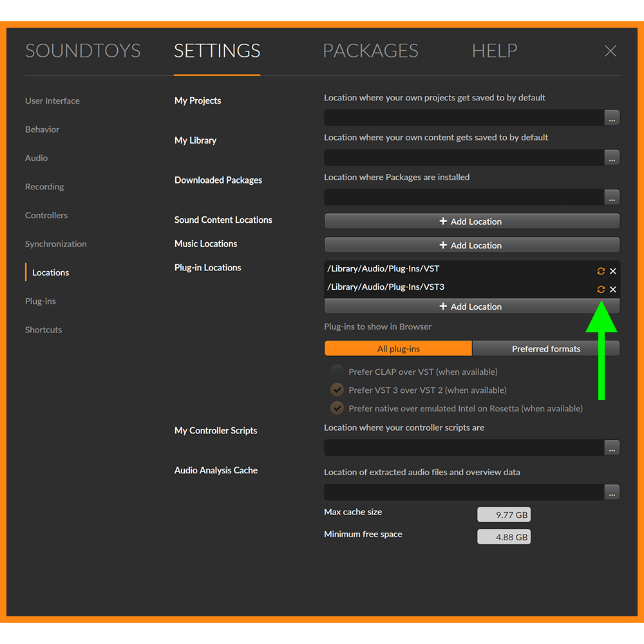The height and width of the screenshot is (644, 644).
Task: Select the /Library/Audio/Plug-Ins/VST path row
Action: [472, 269]
